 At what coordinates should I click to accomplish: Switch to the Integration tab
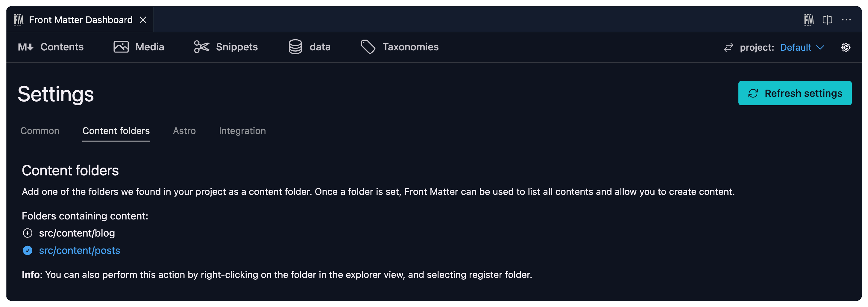point(242,131)
